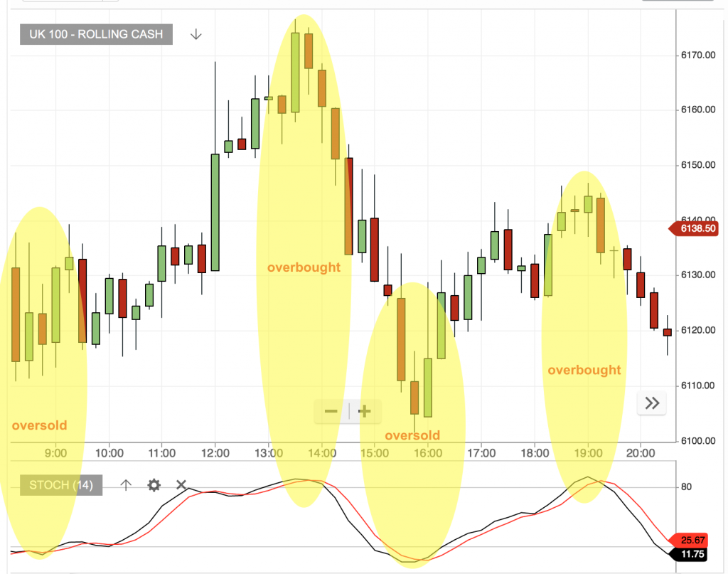Open STOCH indicator settings gear
This screenshot has height=574, width=728.
pos(154,485)
